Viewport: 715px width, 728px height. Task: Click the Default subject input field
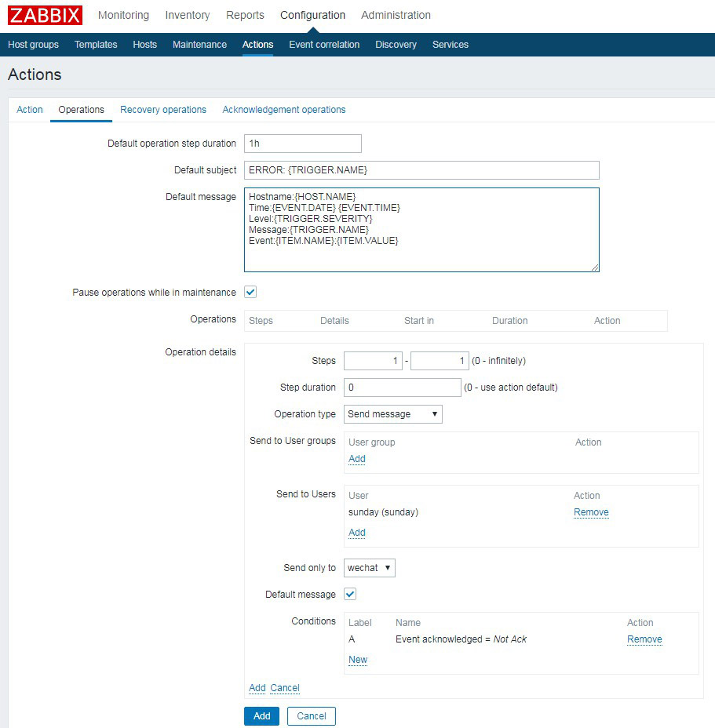421,170
